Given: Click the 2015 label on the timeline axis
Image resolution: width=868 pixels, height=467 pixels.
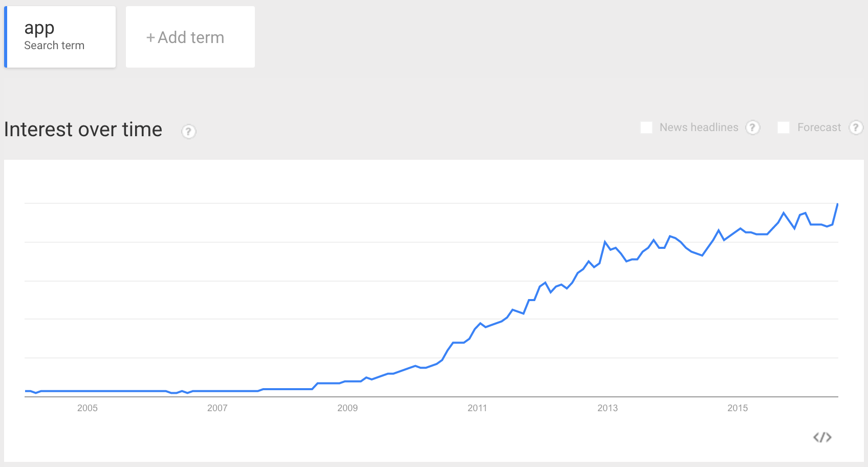Looking at the screenshot, I should tap(737, 408).
